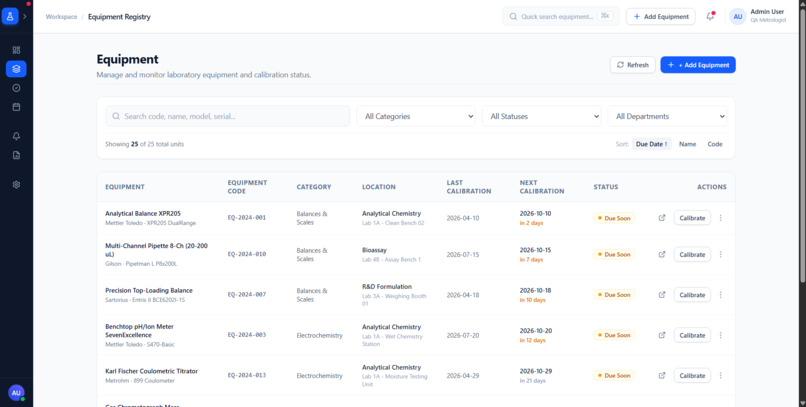The width and height of the screenshot is (806, 407).
Task: Open more options for Analytical Balance XPR205
Action: 720,218
